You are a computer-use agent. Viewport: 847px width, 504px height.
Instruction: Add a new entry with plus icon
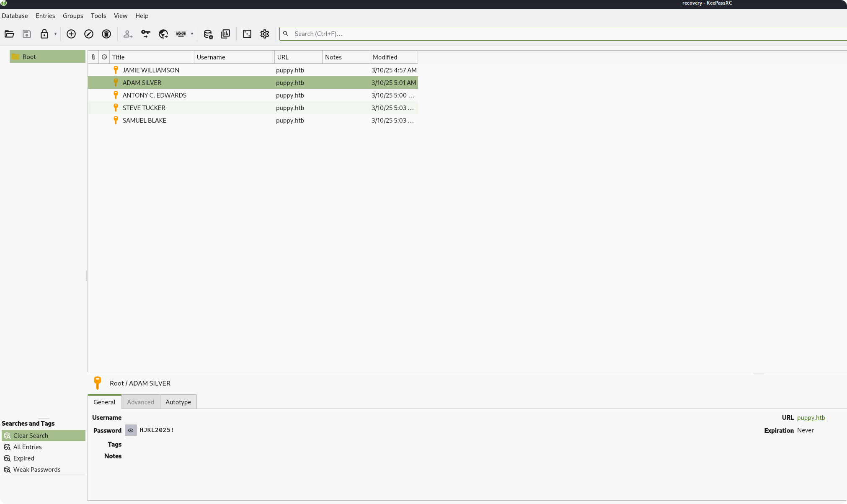click(x=71, y=34)
